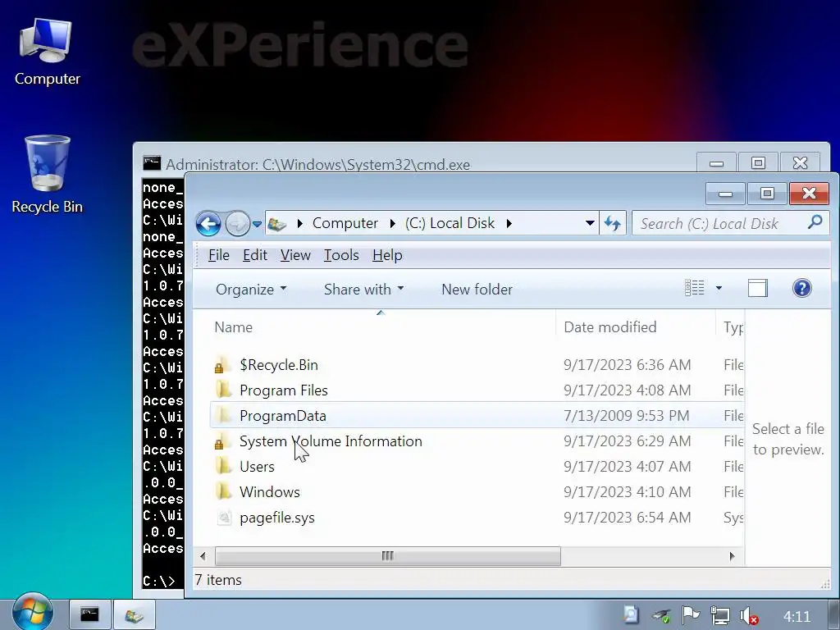Select Computer in the address breadcrumb

(345, 223)
